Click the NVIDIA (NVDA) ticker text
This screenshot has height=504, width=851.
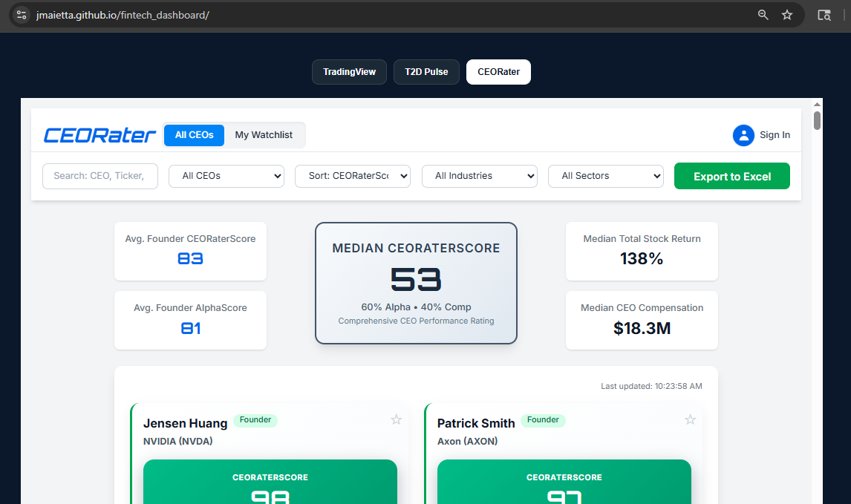pyautogui.click(x=178, y=441)
